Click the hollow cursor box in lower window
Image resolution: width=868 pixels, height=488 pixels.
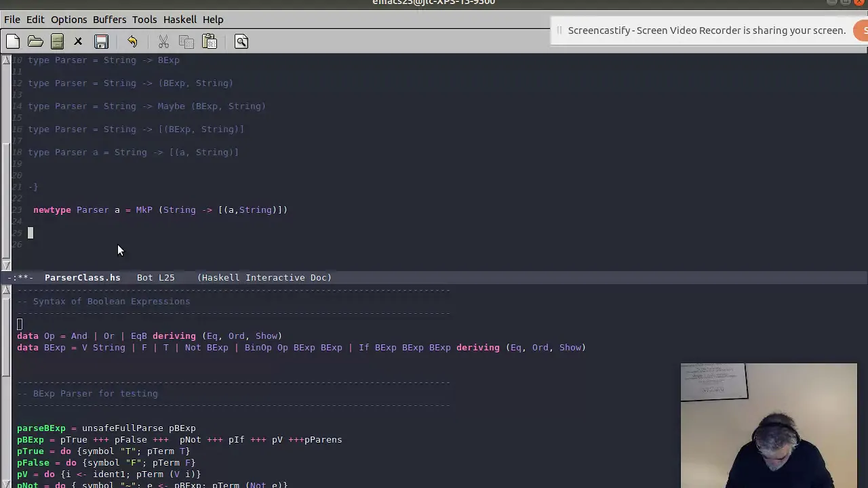pyautogui.click(x=20, y=325)
